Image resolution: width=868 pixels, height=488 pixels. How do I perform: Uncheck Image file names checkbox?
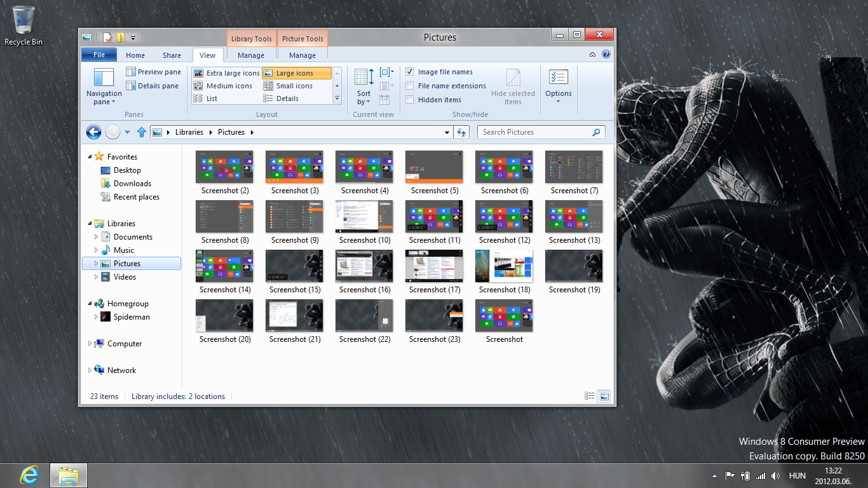click(410, 72)
